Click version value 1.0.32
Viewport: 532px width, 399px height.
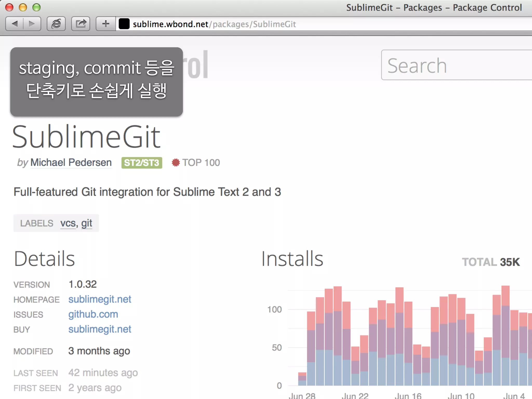83,284
